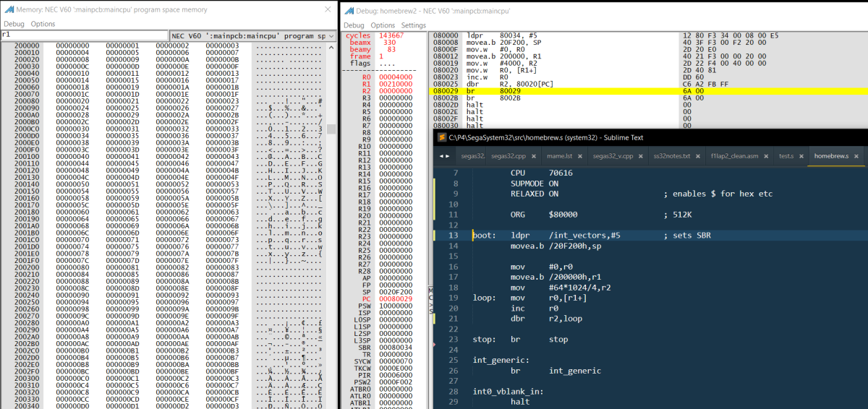Viewport: 868px width, 409px height.
Task: Open Options menu in Memory window
Action: coord(43,24)
